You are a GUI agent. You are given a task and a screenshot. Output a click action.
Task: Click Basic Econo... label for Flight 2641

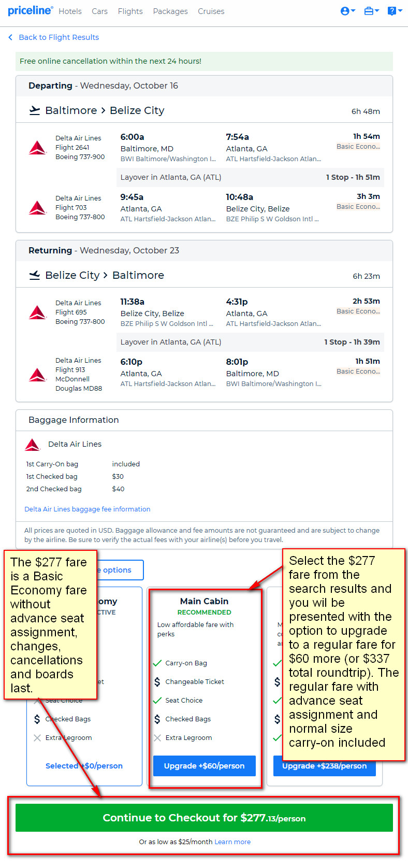coord(358,147)
